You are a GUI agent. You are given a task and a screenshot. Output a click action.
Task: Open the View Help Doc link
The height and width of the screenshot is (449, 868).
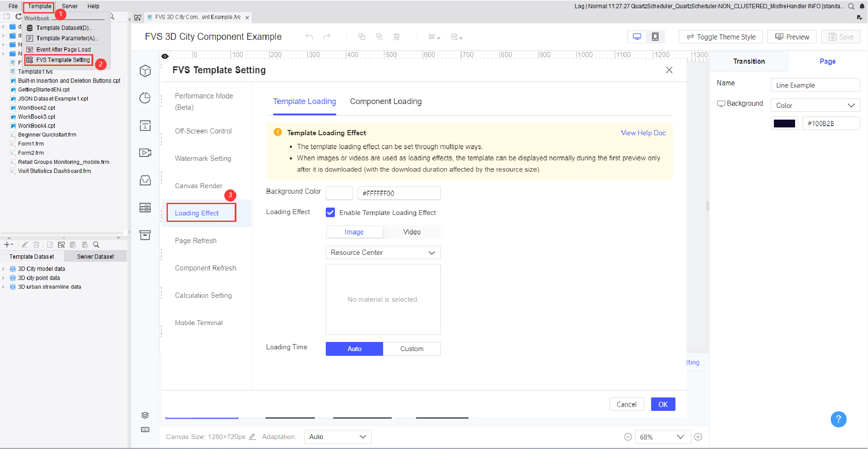643,133
